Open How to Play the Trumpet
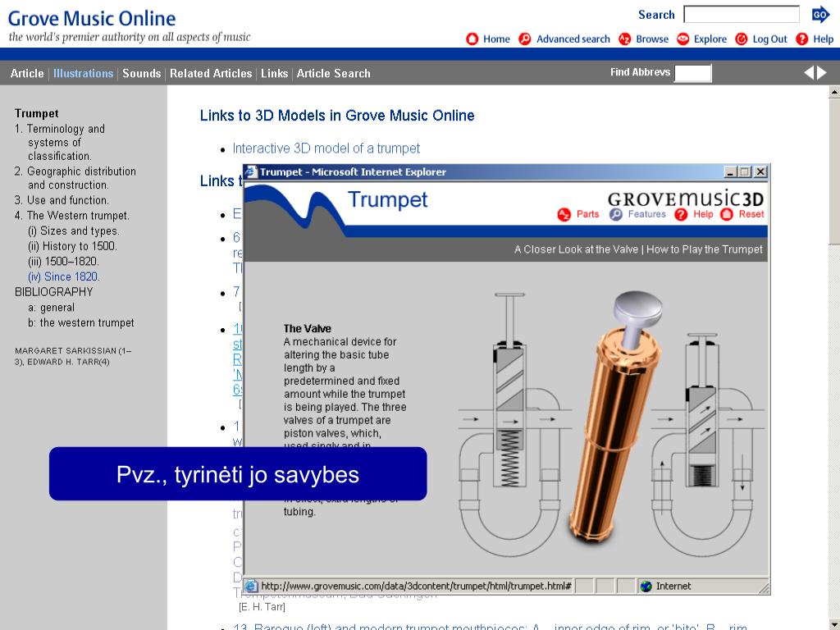The width and height of the screenshot is (840, 630). 705,249
